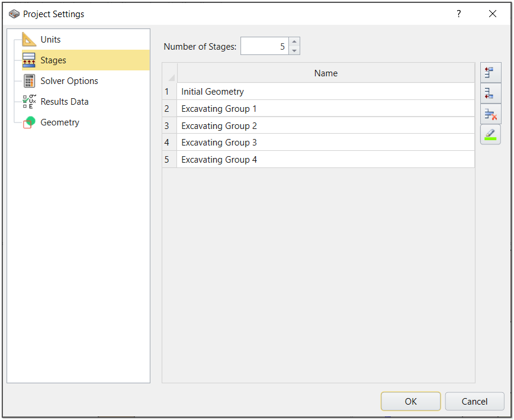Dismiss the dialog using Cancel
The height and width of the screenshot is (420, 514).
tap(474, 401)
